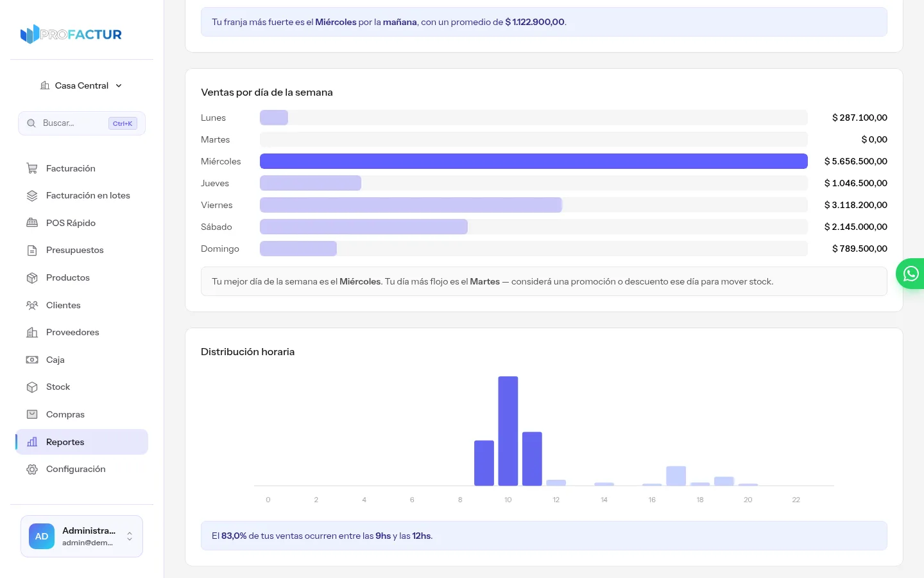
Task: Navigate to Productos
Action: pyautogui.click(x=81, y=278)
